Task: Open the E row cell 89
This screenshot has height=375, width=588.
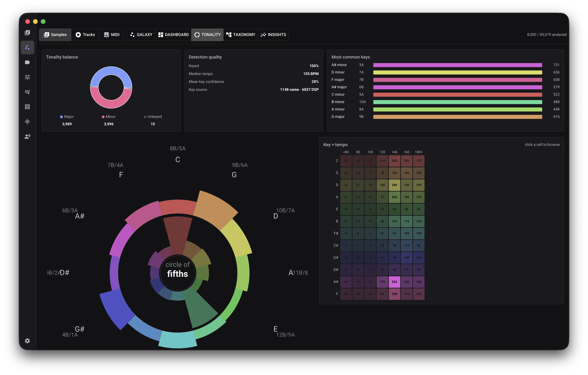Action: tap(407, 209)
